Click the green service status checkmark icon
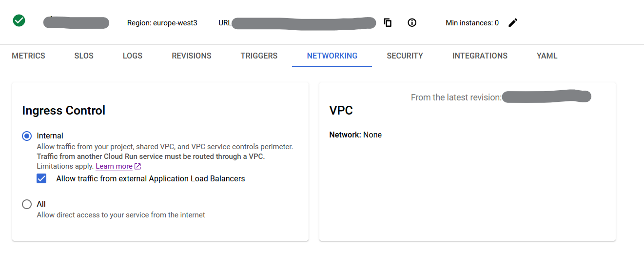Image resolution: width=644 pixels, height=272 pixels. pos(19,20)
